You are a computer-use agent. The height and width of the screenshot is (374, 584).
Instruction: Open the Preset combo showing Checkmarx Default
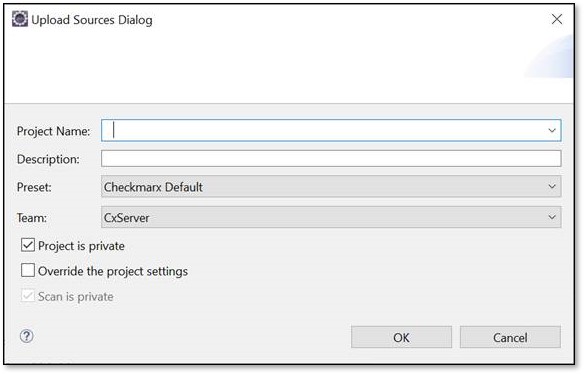tap(331, 187)
